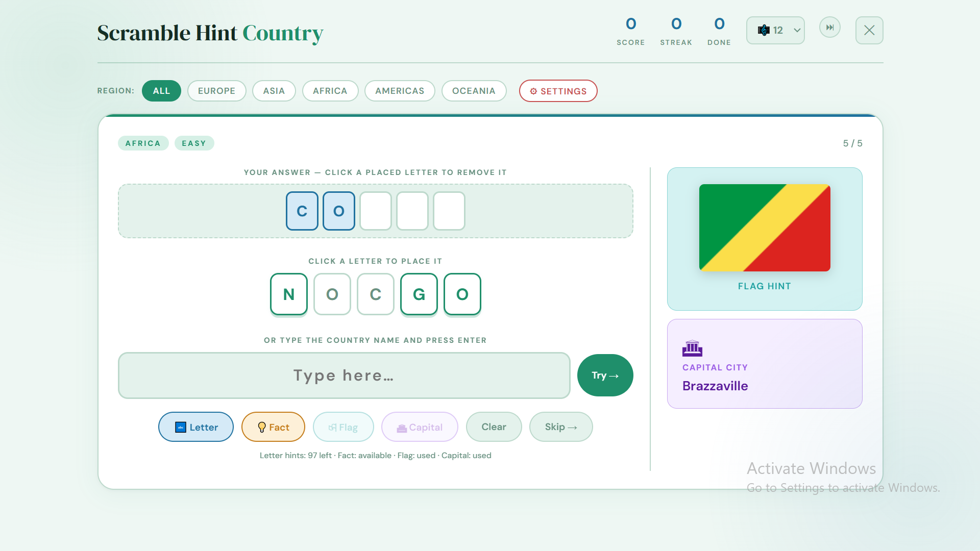980x551 pixels.
Task: Select the EUROPE region filter
Action: coord(217,91)
